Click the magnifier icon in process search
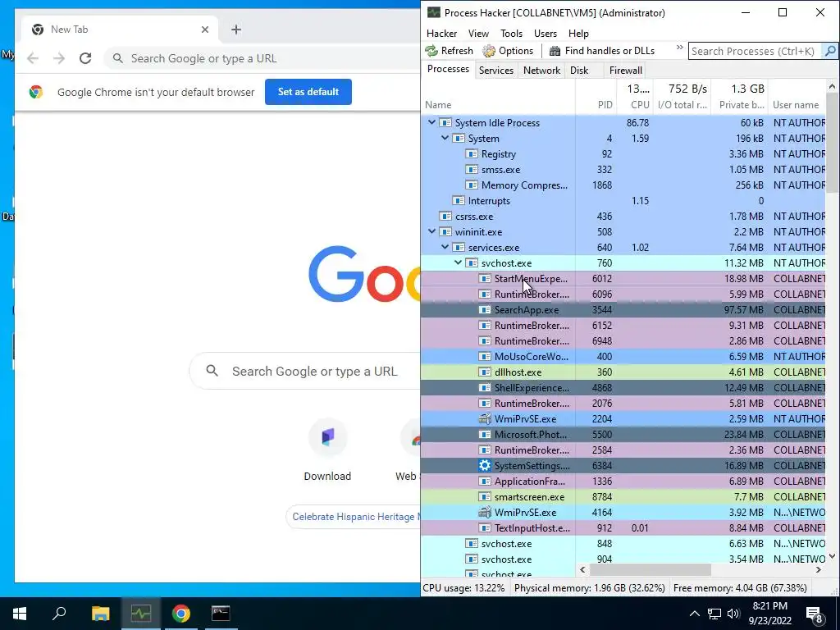This screenshot has height=630, width=840. [x=829, y=52]
